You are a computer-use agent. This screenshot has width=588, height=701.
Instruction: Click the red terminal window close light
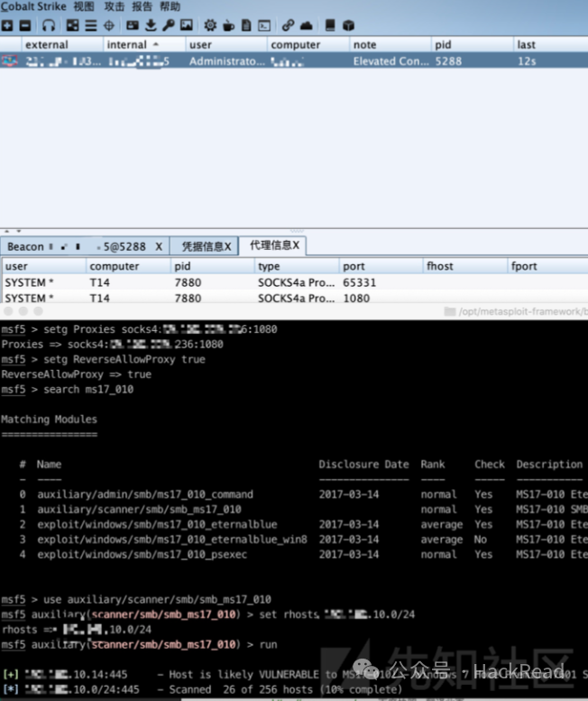point(8,311)
